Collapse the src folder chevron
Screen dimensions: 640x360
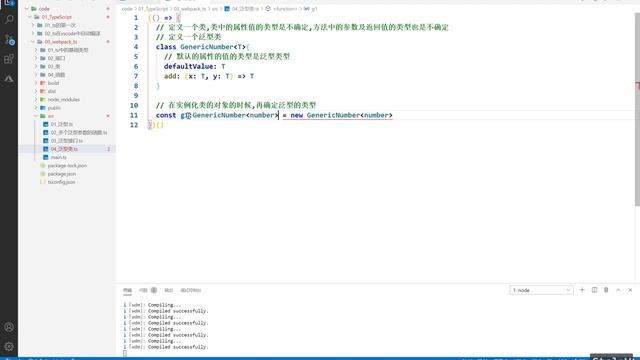coord(36,116)
